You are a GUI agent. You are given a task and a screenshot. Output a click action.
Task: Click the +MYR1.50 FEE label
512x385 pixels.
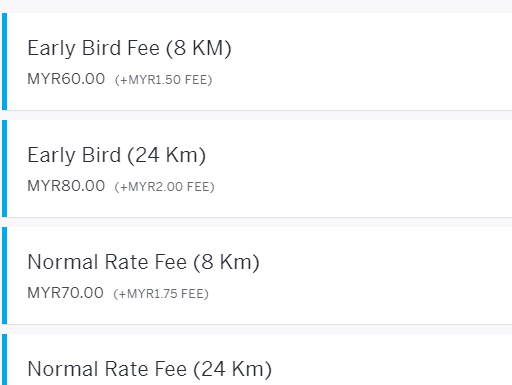point(163,80)
